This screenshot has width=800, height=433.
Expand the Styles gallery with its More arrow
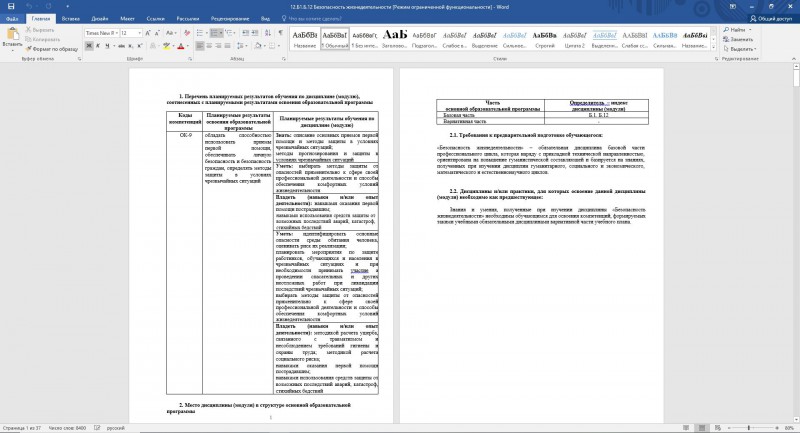[713, 47]
